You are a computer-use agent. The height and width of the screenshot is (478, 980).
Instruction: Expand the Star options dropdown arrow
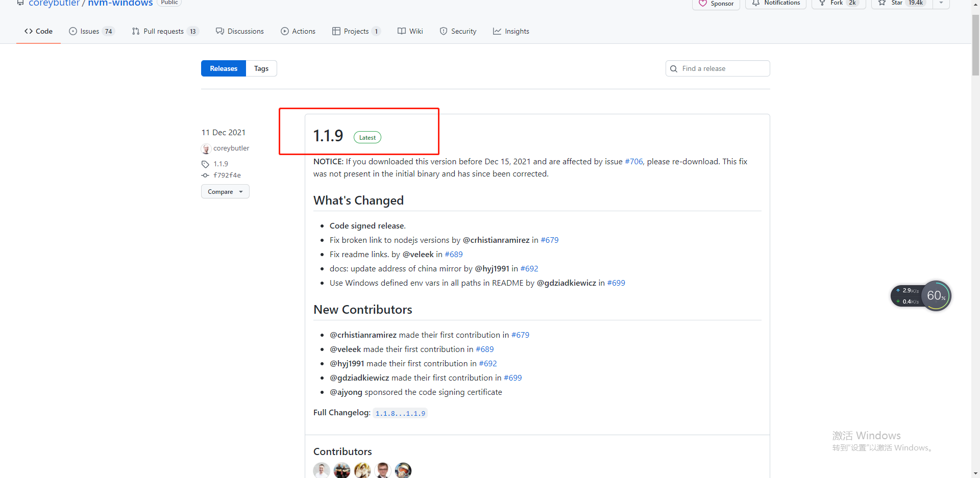941,3
